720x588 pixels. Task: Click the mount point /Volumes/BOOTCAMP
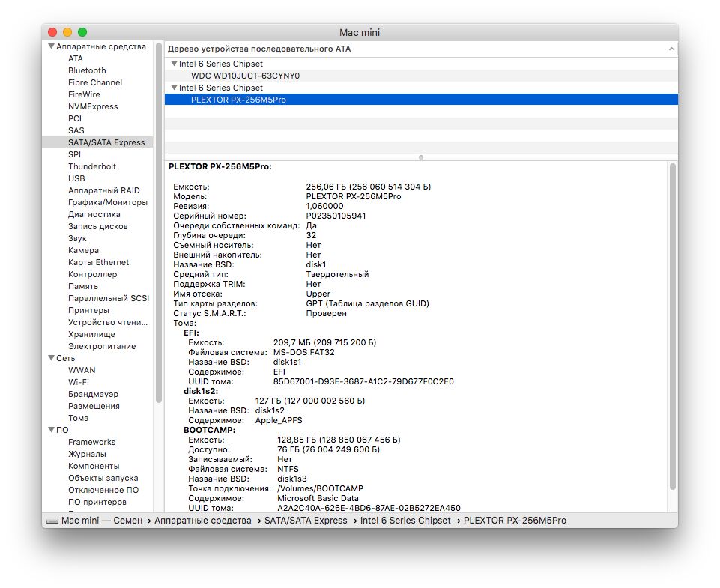tap(320, 488)
